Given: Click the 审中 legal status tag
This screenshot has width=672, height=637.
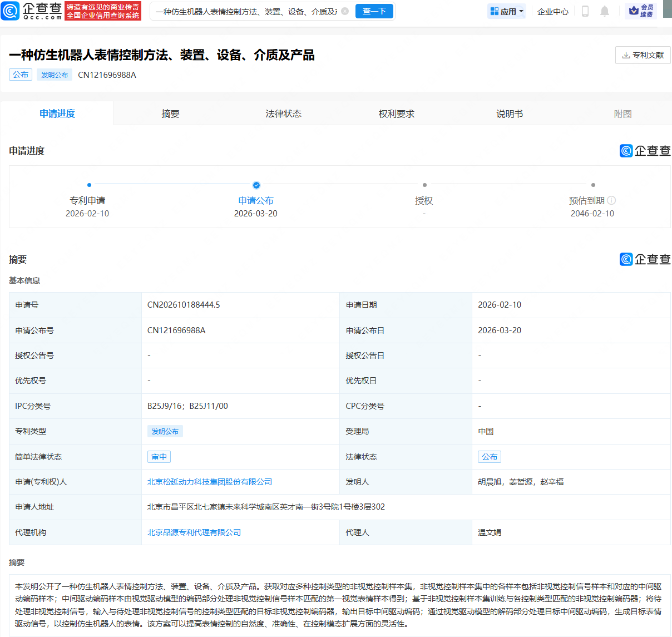Looking at the screenshot, I should coord(159,457).
